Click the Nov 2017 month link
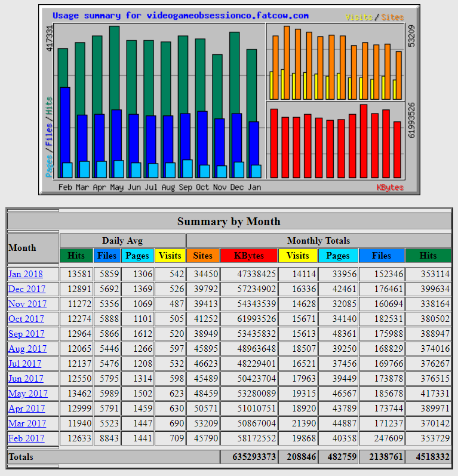The image size is (458, 476). (27, 304)
